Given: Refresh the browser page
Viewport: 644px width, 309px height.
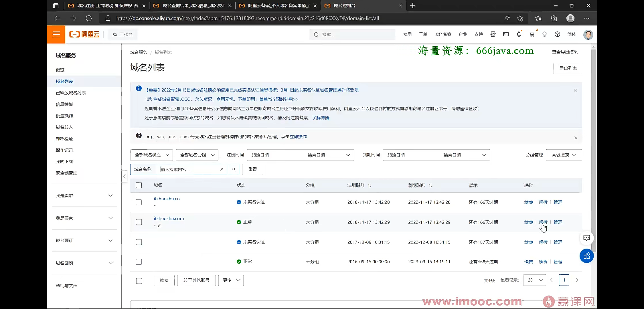Looking at the screenshot, I should click(89, 18).
